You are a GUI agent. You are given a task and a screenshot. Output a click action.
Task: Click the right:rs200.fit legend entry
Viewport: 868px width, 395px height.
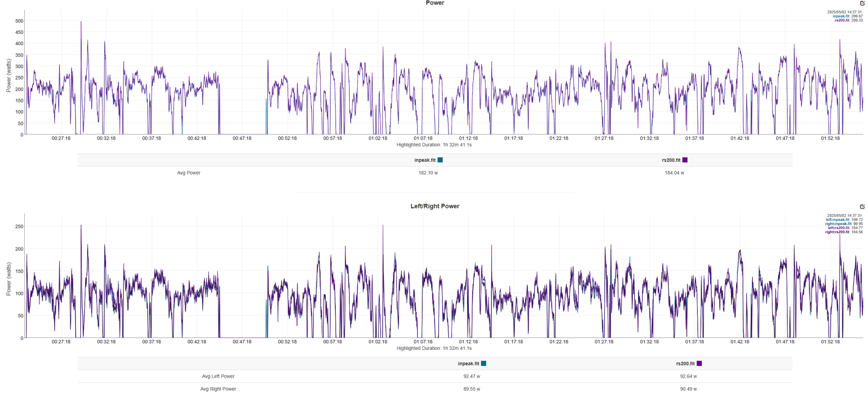point(838,232)
